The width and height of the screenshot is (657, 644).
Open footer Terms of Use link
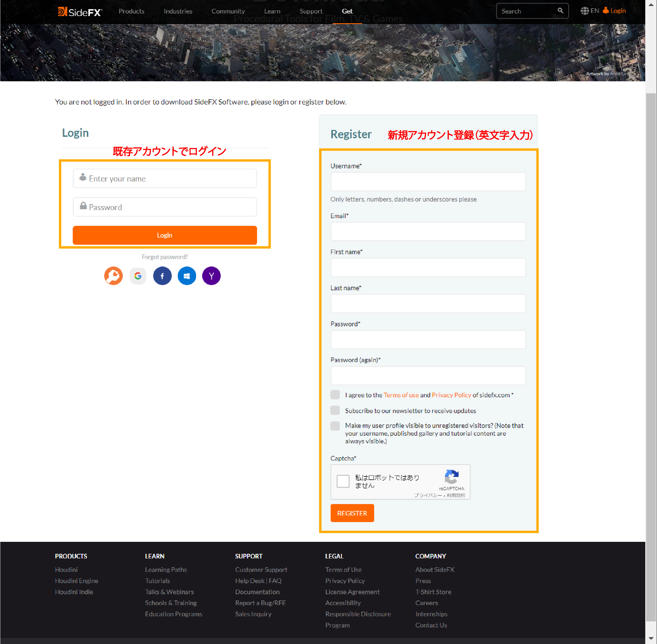[343, 570]
